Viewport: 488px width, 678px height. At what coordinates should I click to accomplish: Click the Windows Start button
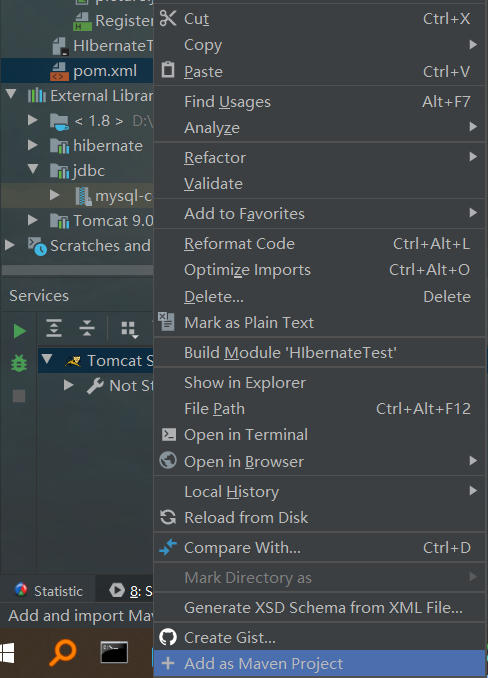[7, 653]
